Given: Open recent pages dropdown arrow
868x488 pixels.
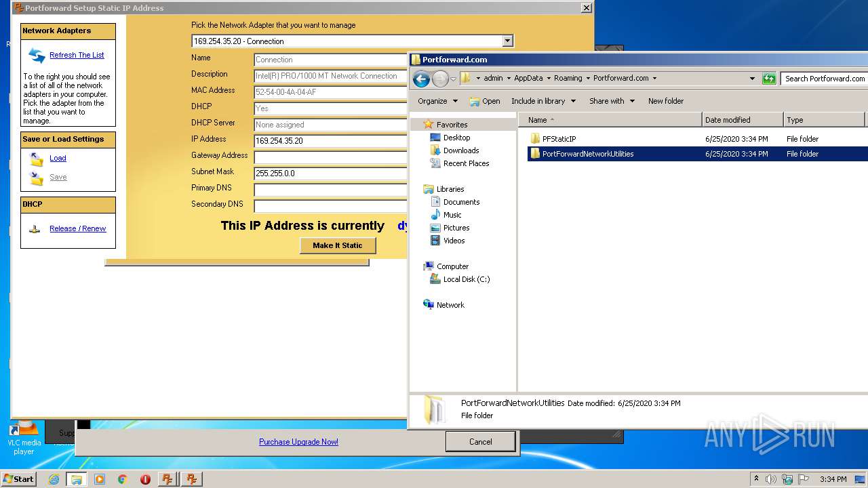Looking at the screenshot, I should pyautogui.click(x=454, y=79).
